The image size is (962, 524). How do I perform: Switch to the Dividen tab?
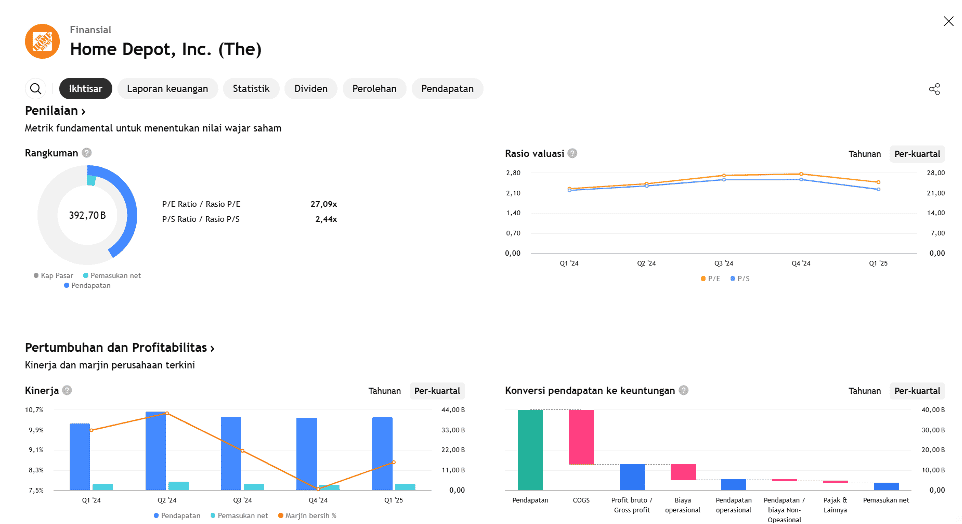point(311,89)
